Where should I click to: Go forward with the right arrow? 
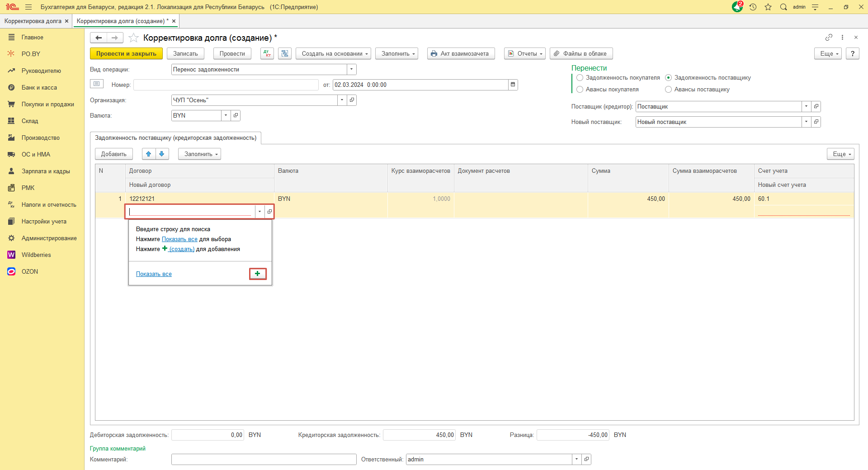coord(115,38)
